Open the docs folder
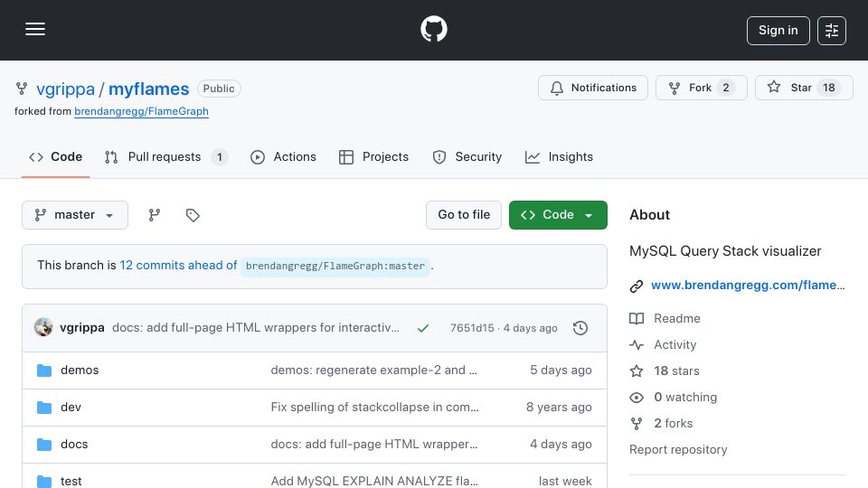This screenshot has width=868, height=488. tap(74, 445)
